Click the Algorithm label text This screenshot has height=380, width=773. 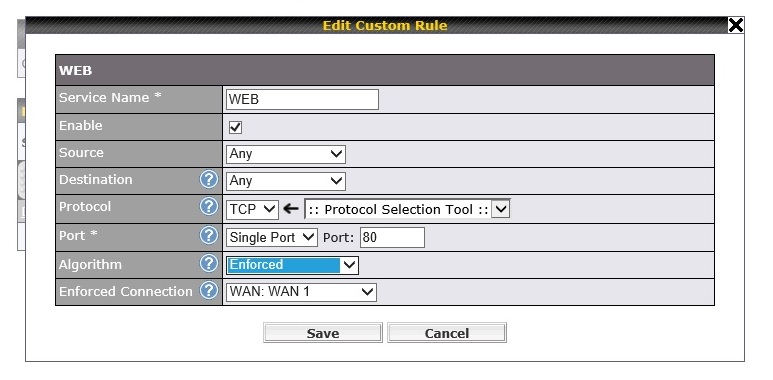[90, 265]
